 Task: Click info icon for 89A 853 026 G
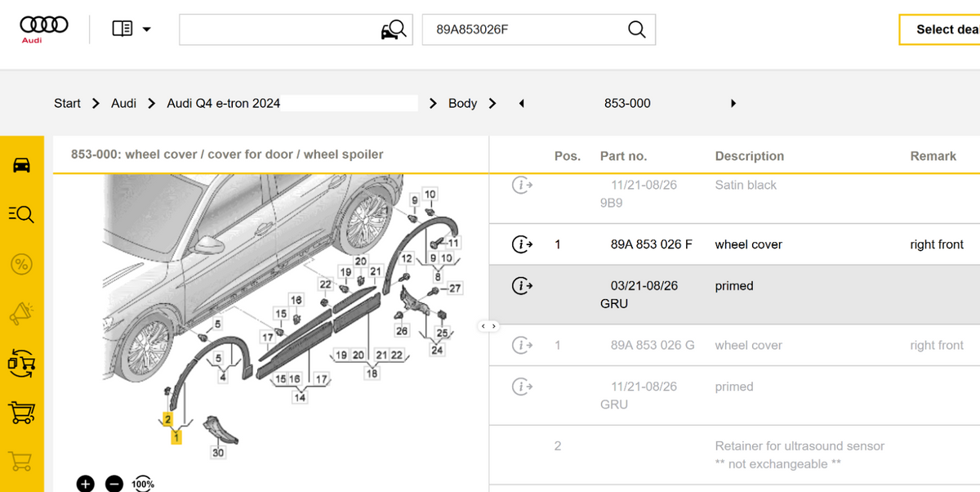tap(522, 345)
